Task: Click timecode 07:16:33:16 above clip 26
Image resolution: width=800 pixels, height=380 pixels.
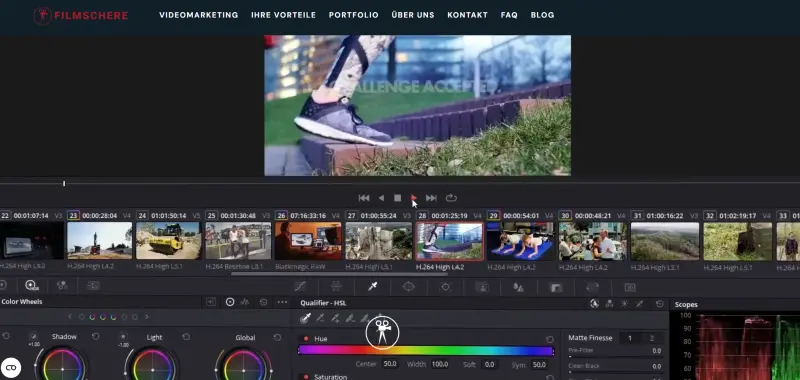Action: click(x=307, y=216)
